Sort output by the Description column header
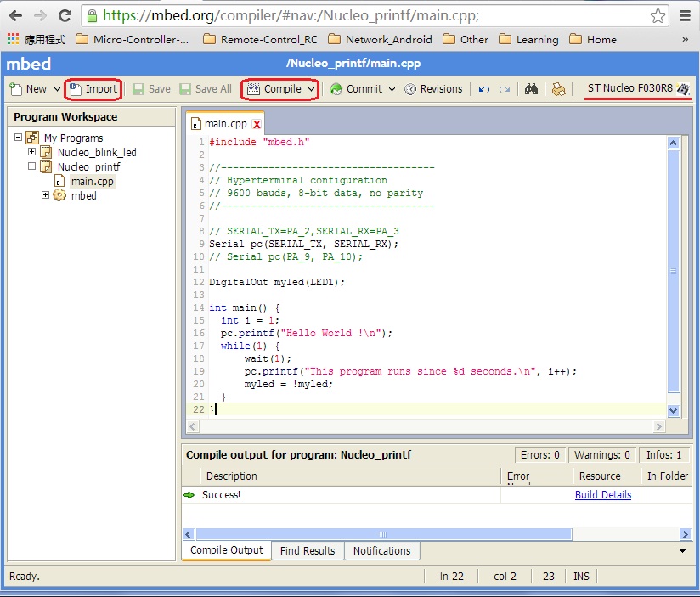This screenshot has height=597, width=700. pyautogui.click(x=351, y=476)
